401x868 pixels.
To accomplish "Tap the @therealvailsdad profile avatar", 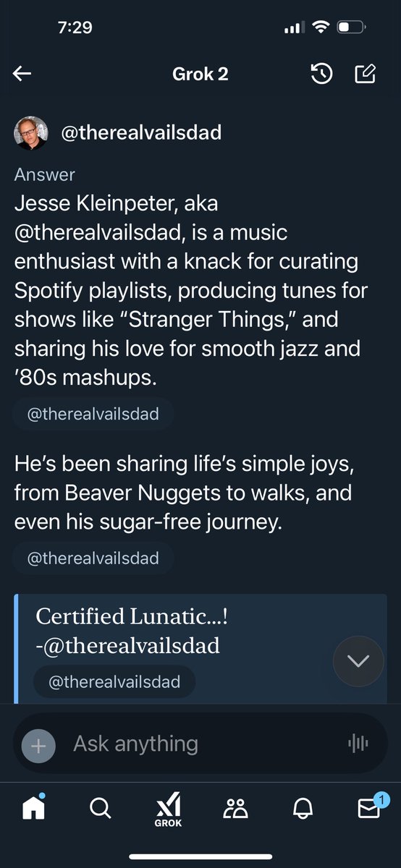I will click(31, 133).
